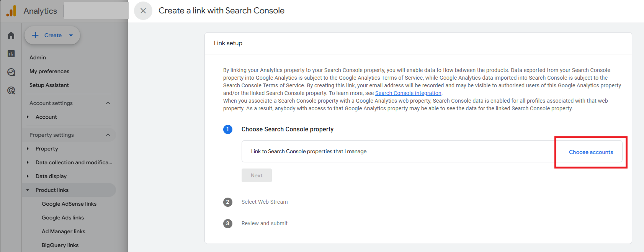This screenshot has width=644, height=252.
Task: Open My preferences
Action: click(49, 71)
